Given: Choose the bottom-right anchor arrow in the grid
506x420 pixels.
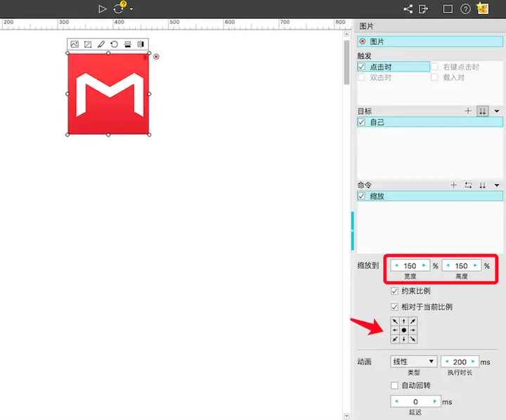Looking at the screenshot, I should (413, 339).
